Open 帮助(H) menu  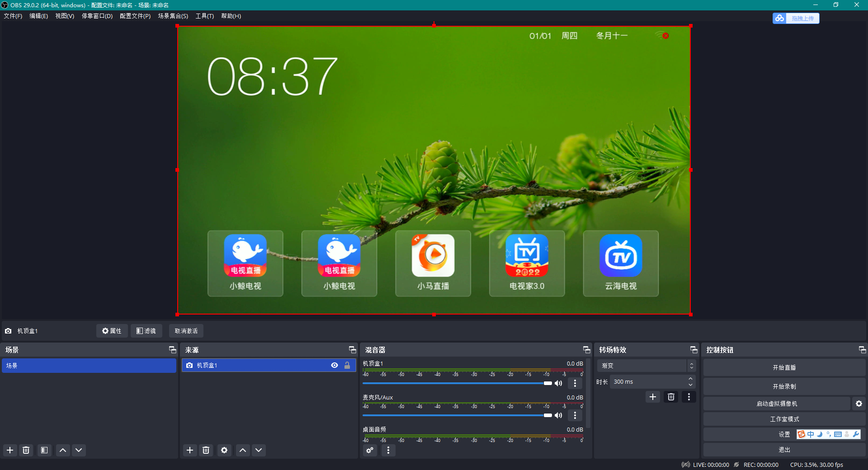231,16
